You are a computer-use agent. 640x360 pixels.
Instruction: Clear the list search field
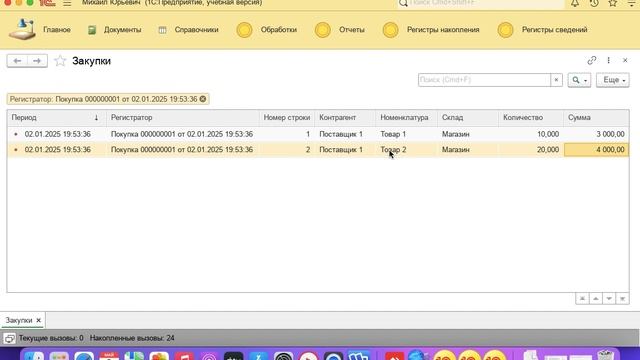(556, 80)
